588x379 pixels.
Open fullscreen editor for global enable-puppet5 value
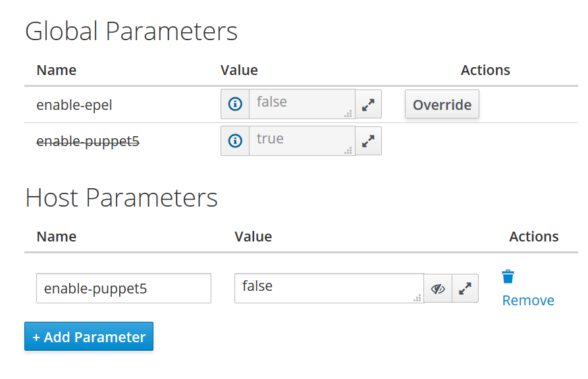(x=369, y=141)
